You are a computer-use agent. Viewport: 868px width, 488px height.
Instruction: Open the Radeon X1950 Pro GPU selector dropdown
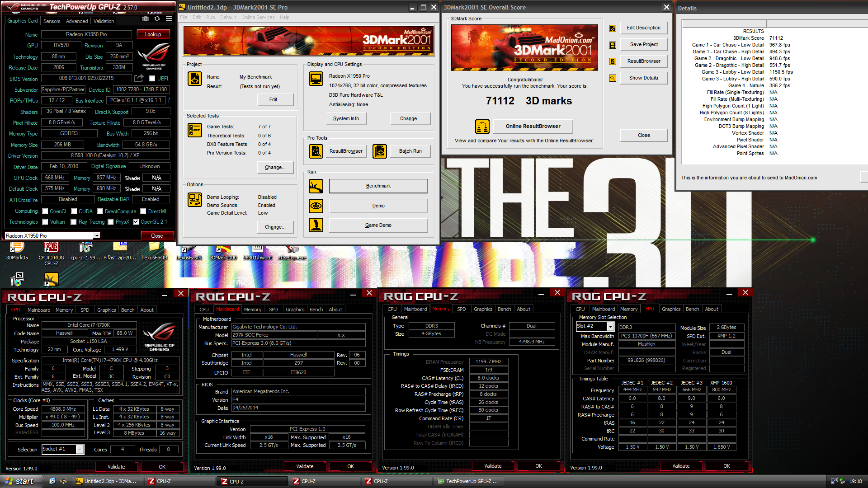click(96, 236)
